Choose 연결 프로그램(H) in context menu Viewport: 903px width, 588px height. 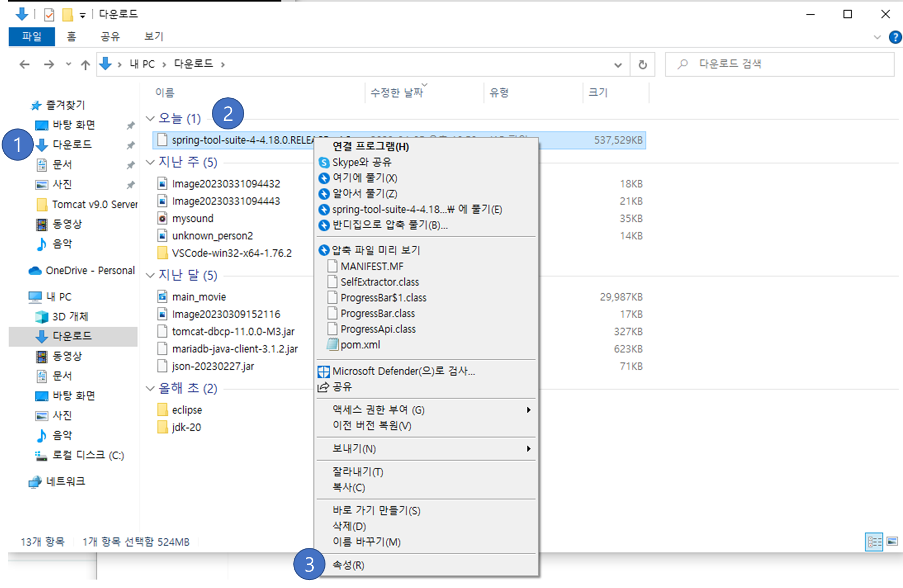426,146
